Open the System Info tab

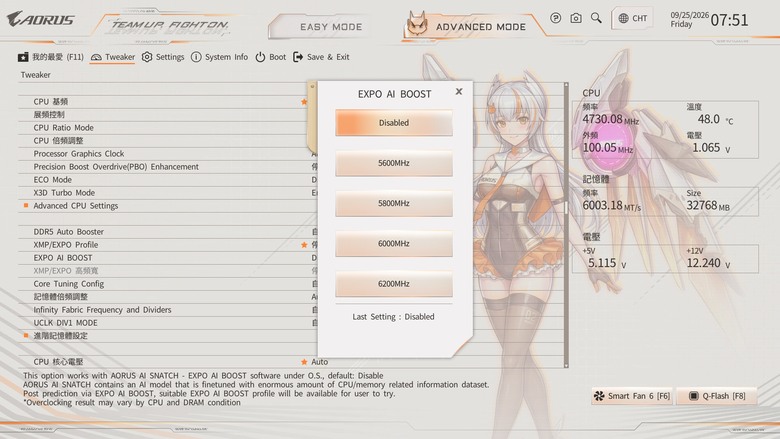(219, 57)
